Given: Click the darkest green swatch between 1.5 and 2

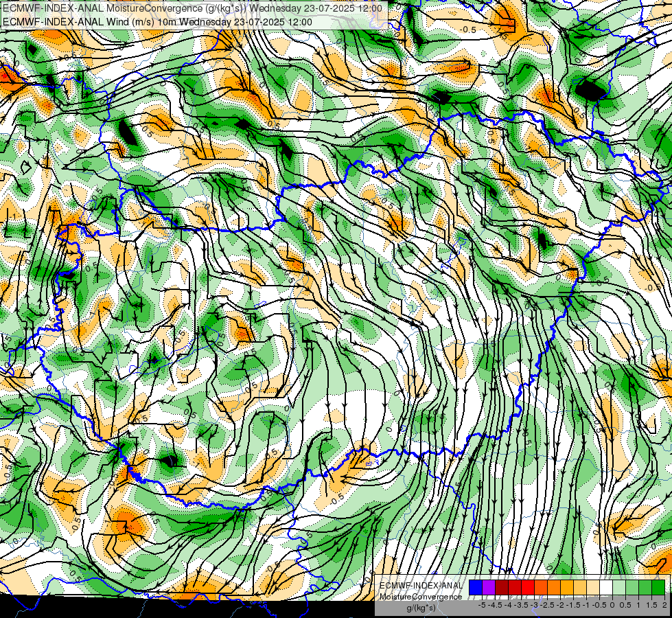Looking at the screenshot, I should [x=658, y=587].
